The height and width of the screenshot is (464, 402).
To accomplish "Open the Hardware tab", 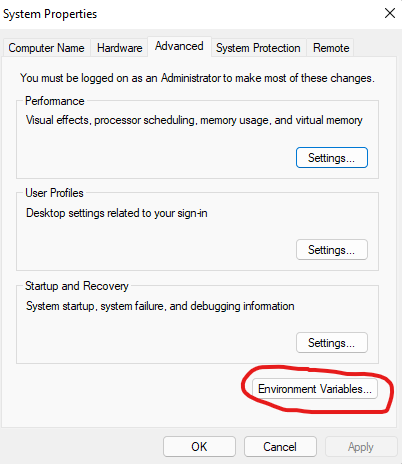I will pyautogui.click(x=119, y=48).
